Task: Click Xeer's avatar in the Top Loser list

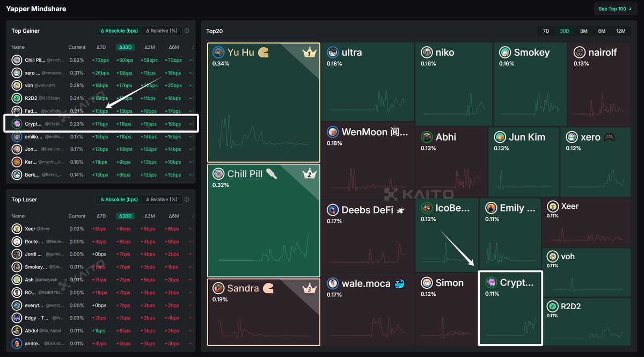Action: coord(17,229)
